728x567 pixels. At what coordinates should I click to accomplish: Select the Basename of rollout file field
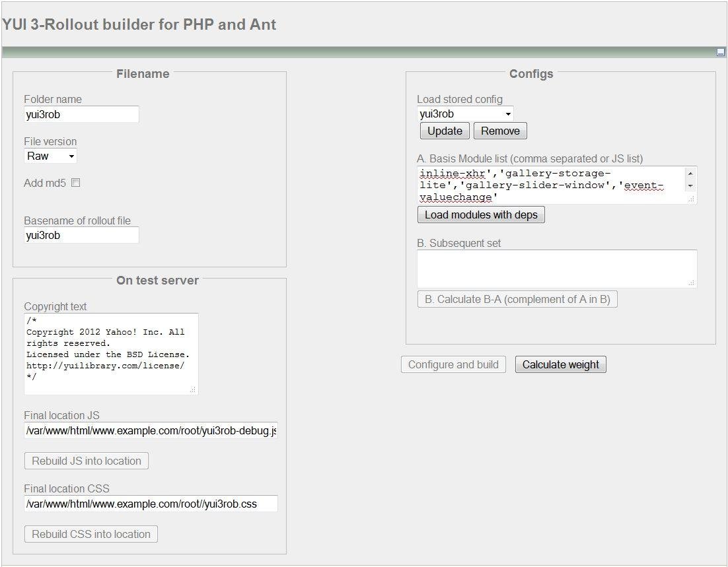point(81,235)
